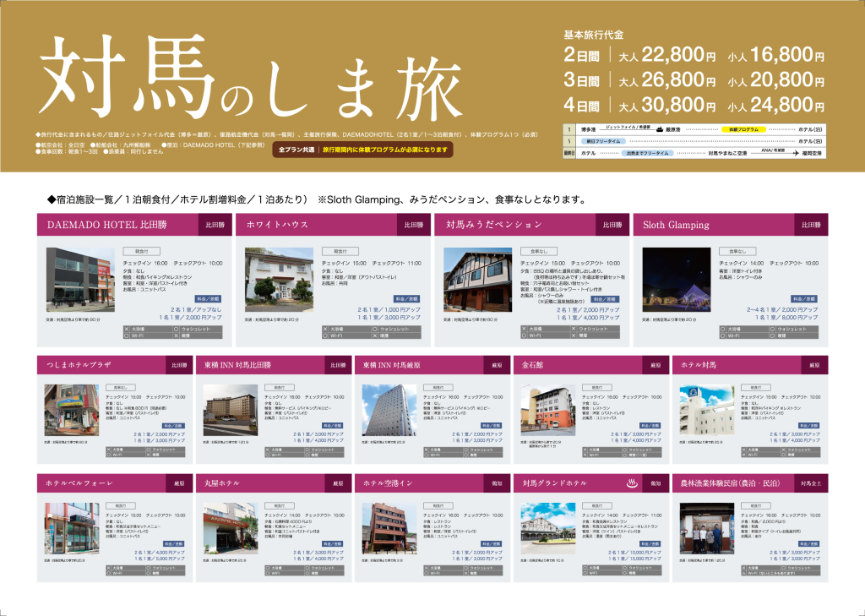
Task: Select the DAEMADO HOTEL 比田勝 card header
Action: click(134, 225)
